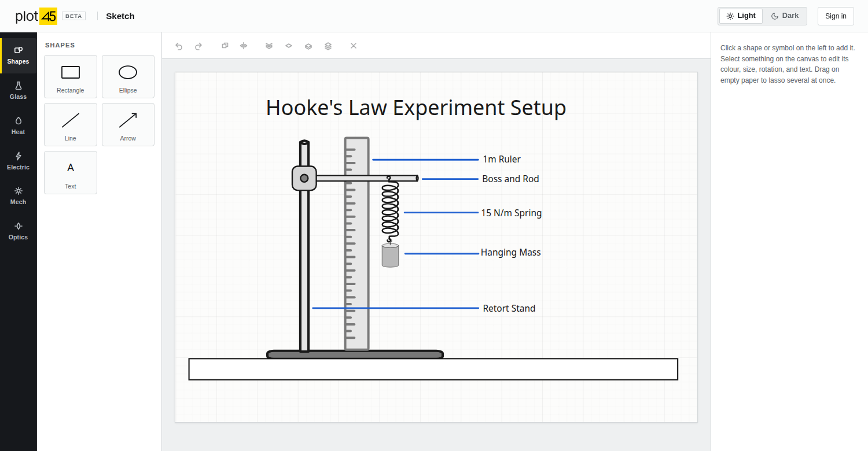Open the Glass symbols category

pos(19,91)
